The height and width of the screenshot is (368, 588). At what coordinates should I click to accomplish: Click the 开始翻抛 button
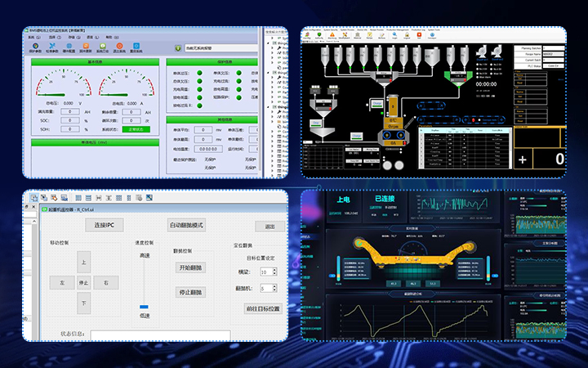point(190,267)
